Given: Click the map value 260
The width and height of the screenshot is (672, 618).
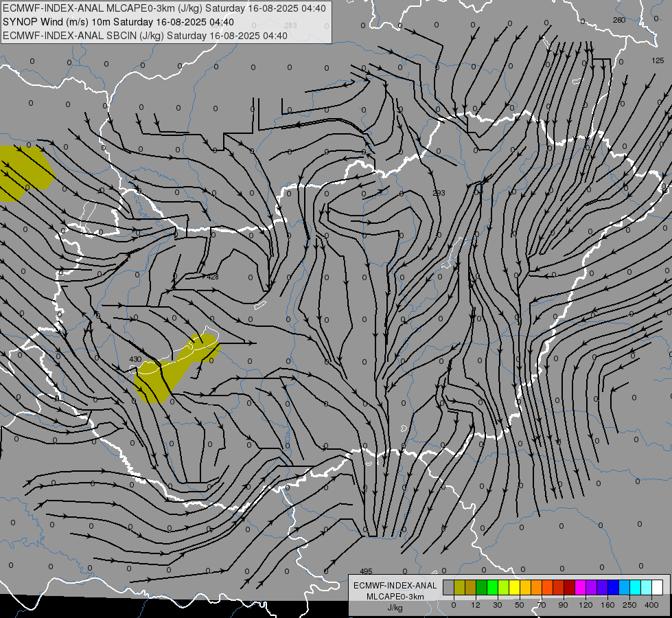Looking at the screenshot, I should point(619,20).
